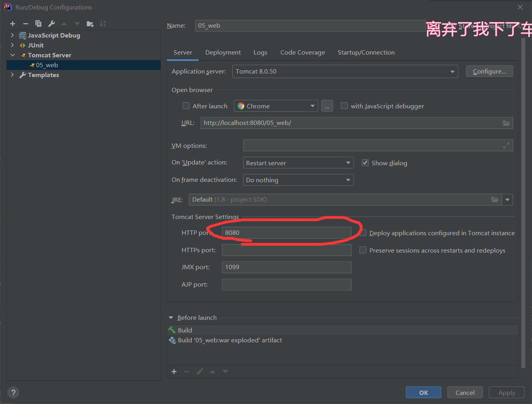Image resolution: width=532 pixels, height=404 pixels.
Task: Open the On 'Update' action dropdown
Action: click(x=298, y=163)
